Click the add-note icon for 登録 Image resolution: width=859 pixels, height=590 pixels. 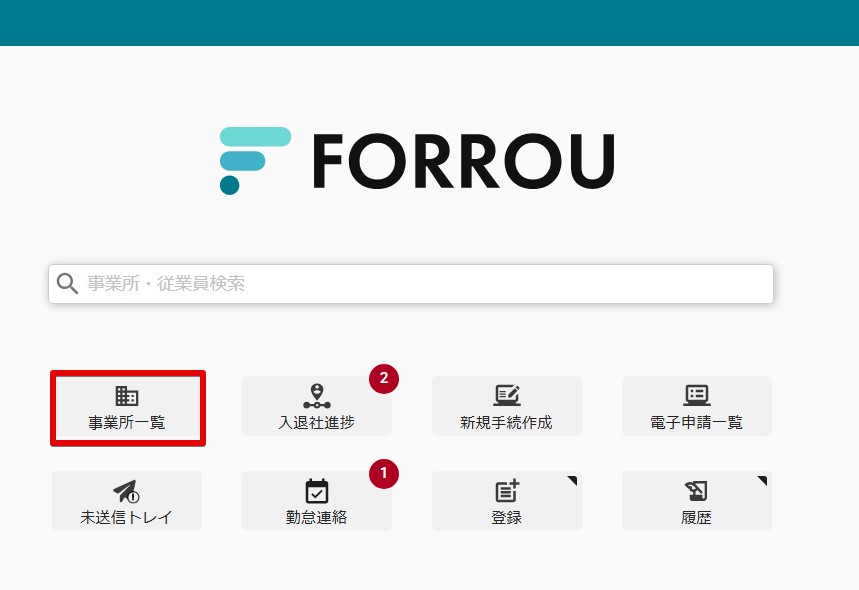point(507,490)
